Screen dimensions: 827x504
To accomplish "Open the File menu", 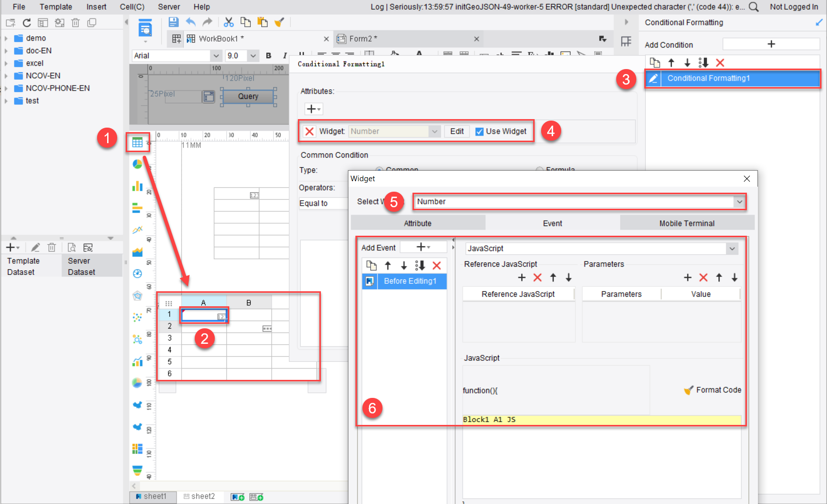I will pyautogui.click(x=19, y=7).
